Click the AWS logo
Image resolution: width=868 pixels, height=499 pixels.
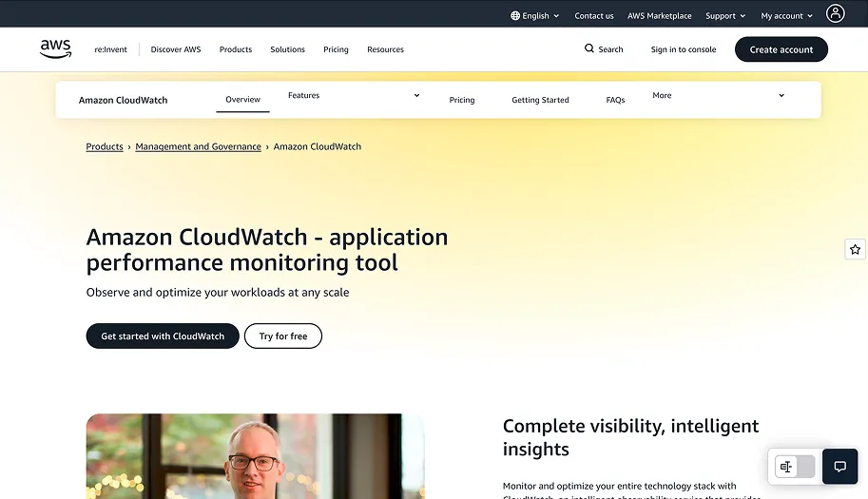[x=55, y=49]
